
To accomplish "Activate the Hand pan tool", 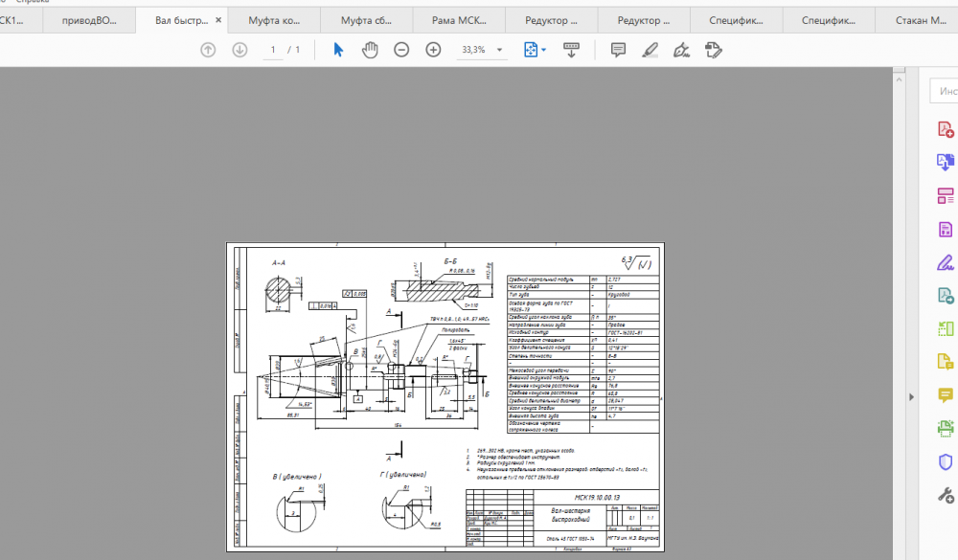I will tap(370, 50).
